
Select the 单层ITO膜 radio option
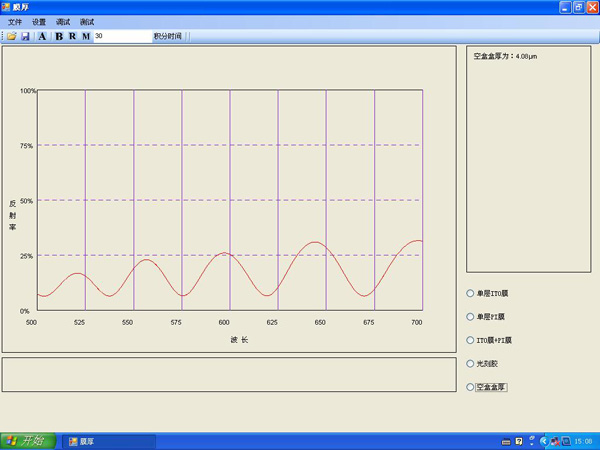pos(471,293)
